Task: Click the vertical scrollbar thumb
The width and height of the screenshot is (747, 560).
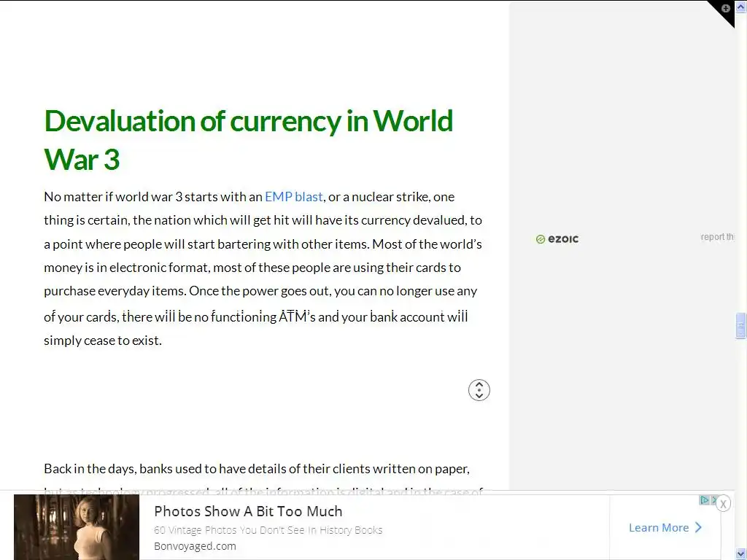Action: point(741,325)
